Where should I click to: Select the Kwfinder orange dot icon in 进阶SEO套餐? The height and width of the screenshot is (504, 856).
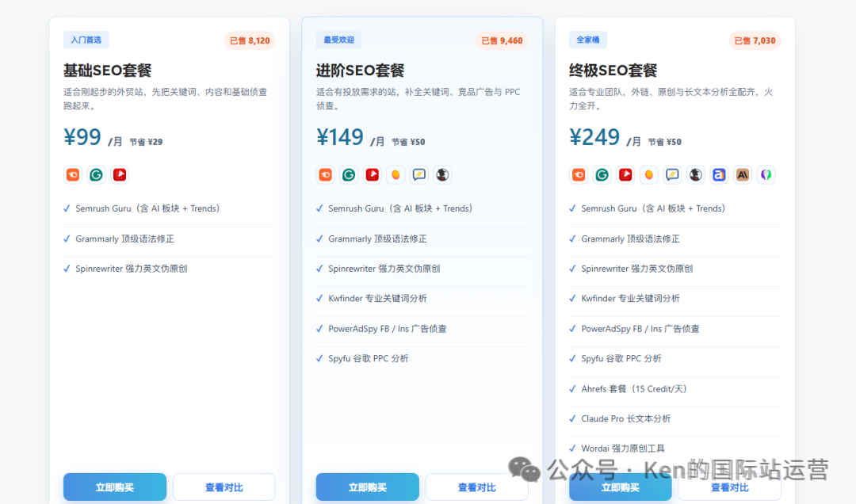[396, 174]
